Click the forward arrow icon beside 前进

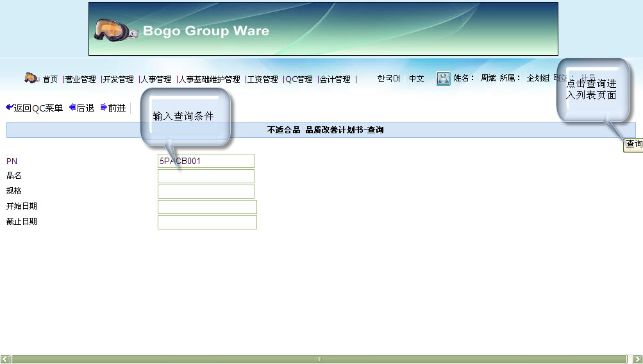pos(103,108)
